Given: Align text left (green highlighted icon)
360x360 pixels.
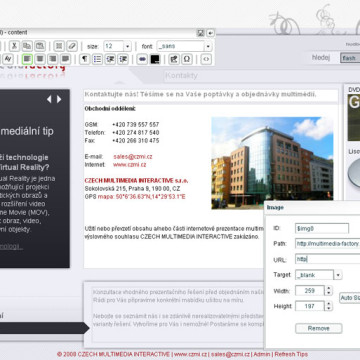Looking at the screenshot, I should coord(27,59).
